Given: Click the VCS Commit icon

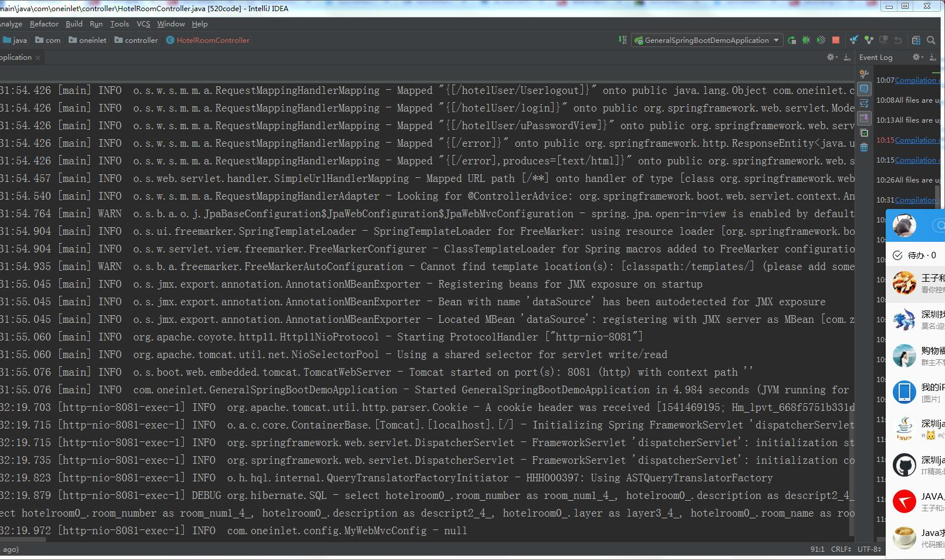Looking at the screenshot, I should tap(869, 40).
